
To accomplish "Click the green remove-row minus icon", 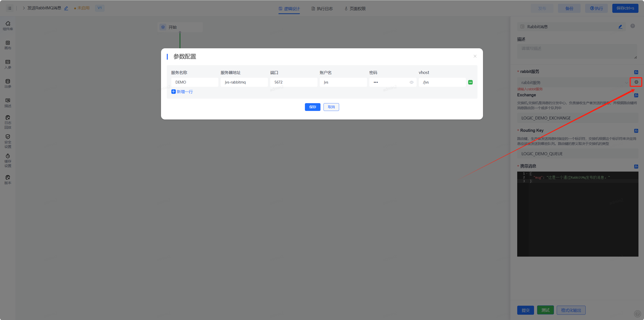I will click(x=470, y=82).
